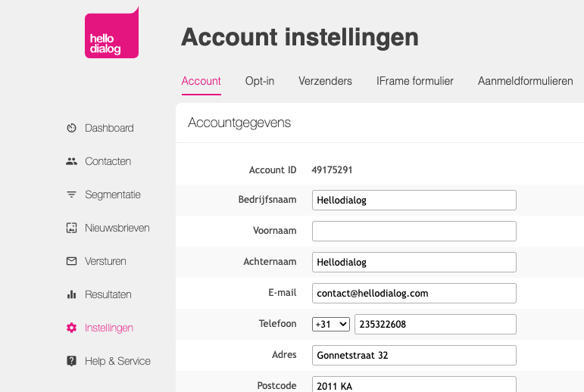The height and width of the screenshot is (392, 584).
Task: Open Dashboard via its clock icon
Action: click(x=71, y=128)
